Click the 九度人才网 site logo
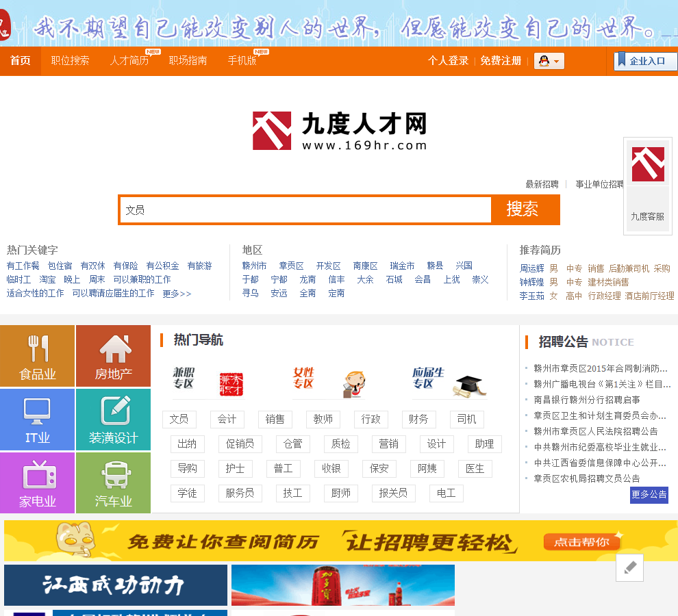 click(x=340, y=131)
